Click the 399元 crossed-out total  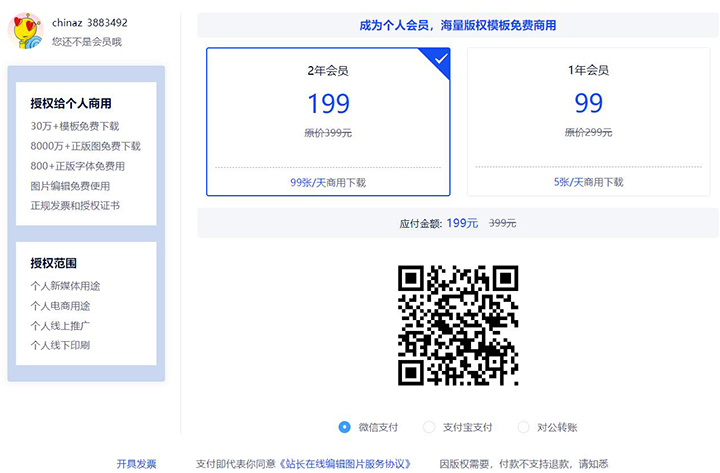point(502,223)
